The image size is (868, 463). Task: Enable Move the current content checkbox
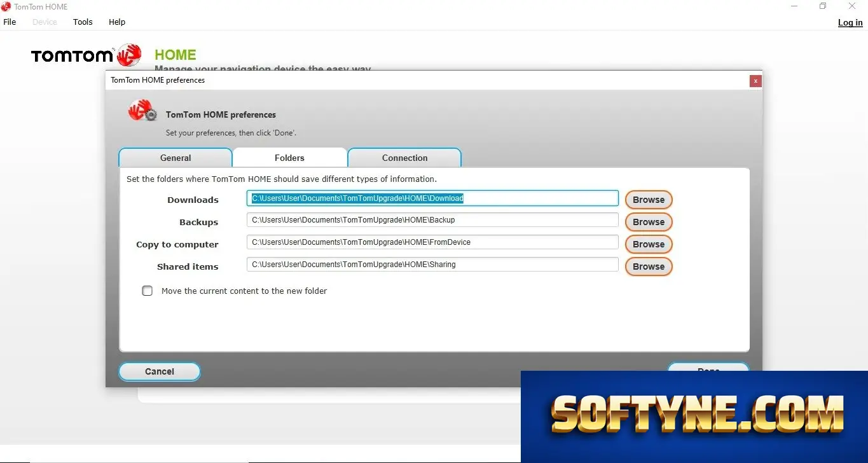point(148,291)
